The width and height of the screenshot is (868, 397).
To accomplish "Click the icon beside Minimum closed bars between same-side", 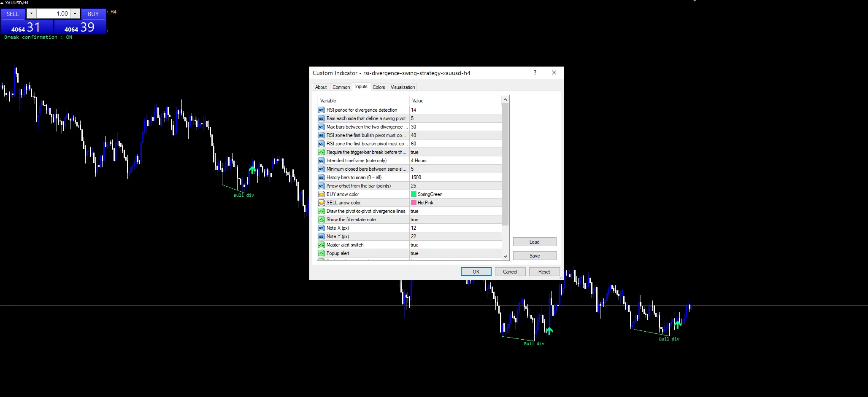I will (x=322, y=169).
